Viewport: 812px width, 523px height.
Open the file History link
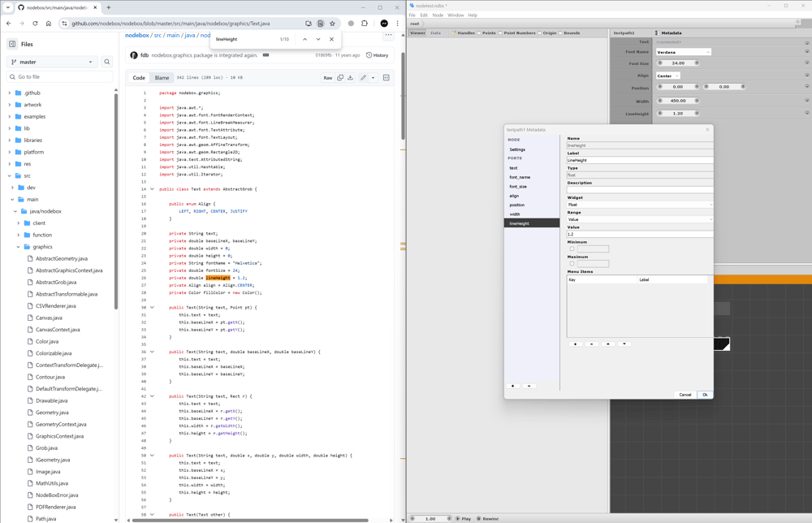pos(377,55)
